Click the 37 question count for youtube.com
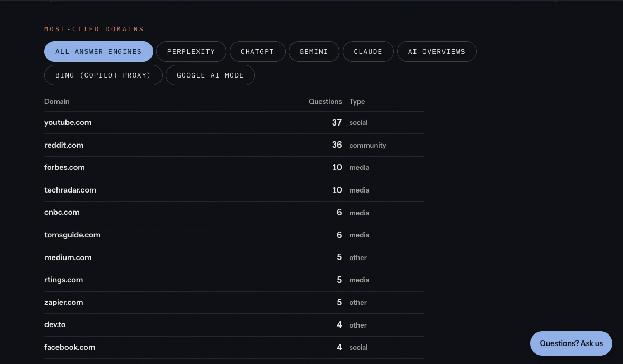The image size is (623, 364). click(x=337, y=123)
